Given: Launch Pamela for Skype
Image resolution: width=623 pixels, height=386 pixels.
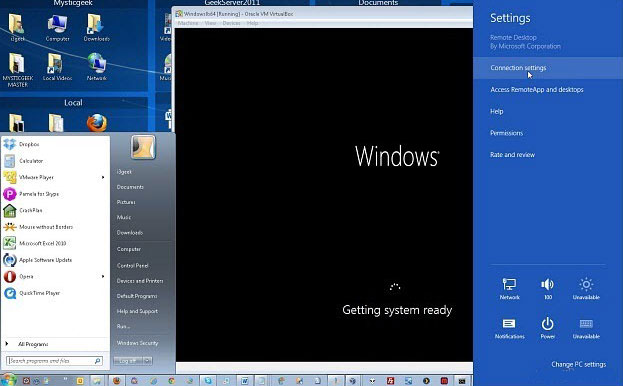Looking at the screenshot, I should (x=55, y=194).
